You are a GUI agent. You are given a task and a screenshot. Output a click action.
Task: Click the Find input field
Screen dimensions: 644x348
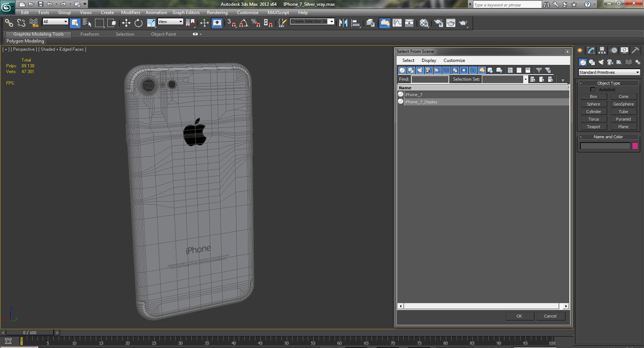[x=430, y=79]
